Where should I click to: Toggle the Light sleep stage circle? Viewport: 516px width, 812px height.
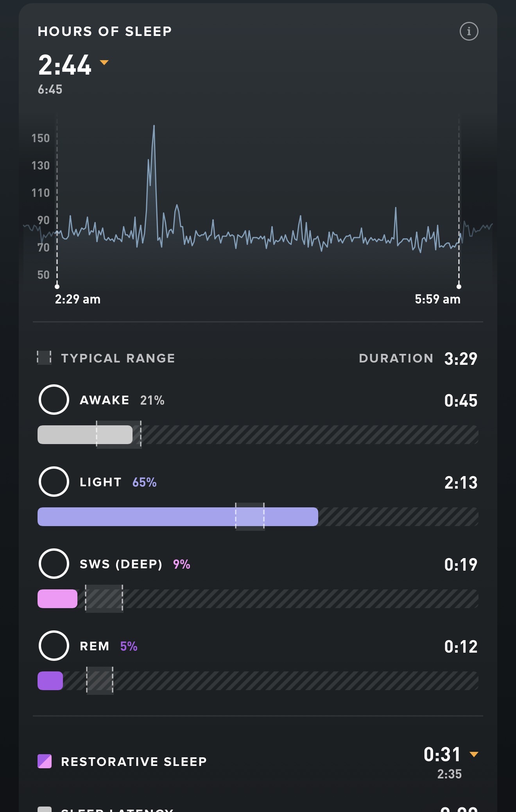54,482
